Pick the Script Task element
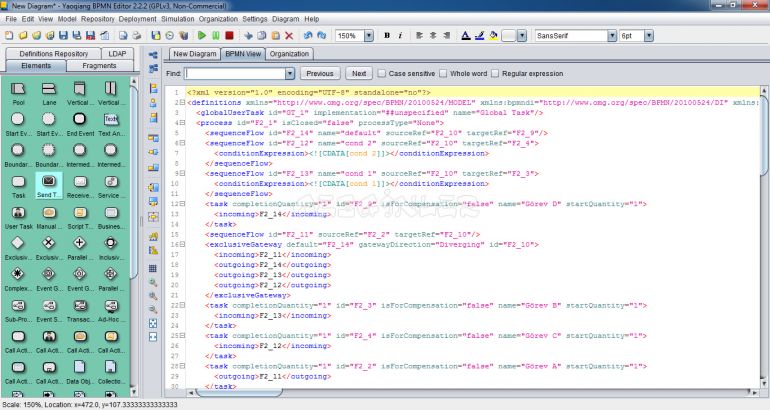 80,217
